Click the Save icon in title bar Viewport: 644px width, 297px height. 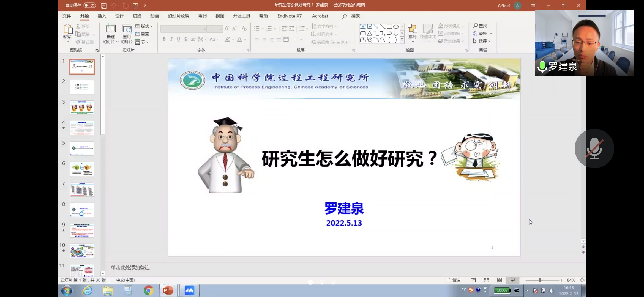coord(103,5)
